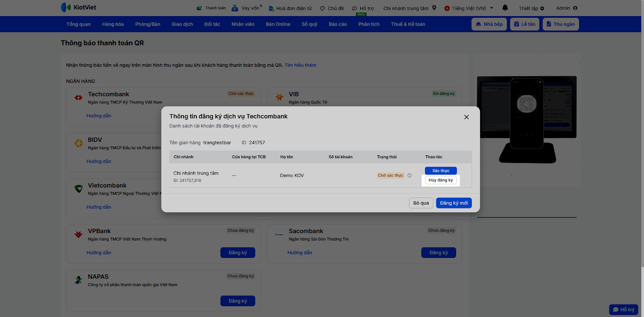Screen dimensions: 644x317
Task: Open the Vay vốn loan shortcut
Action: pos(246,8)
